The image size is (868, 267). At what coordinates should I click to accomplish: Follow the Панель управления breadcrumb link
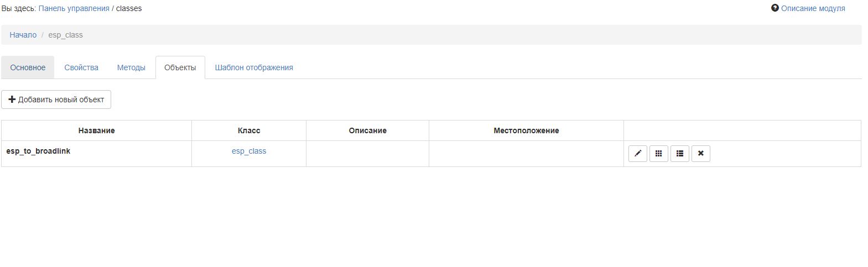[x=74, y=8]
